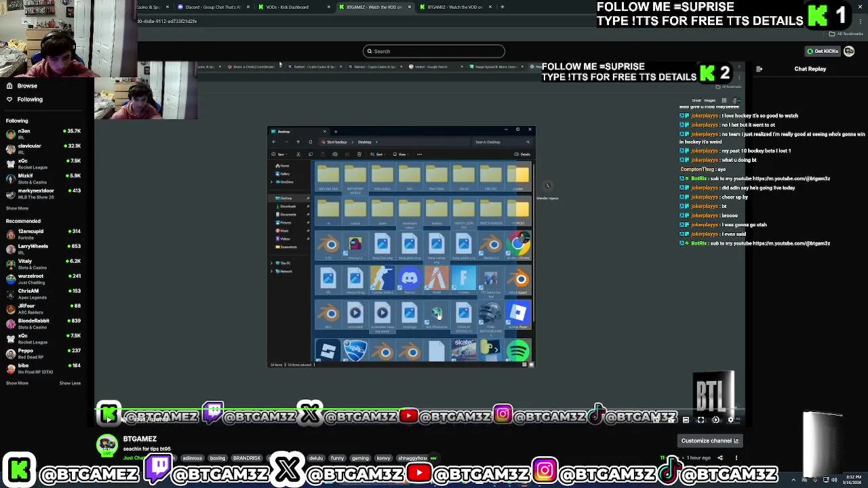Select the Fortnite shortcut icon
This screenshot has width=868, height=488.
pyautogui.click(x=464, y=280)
